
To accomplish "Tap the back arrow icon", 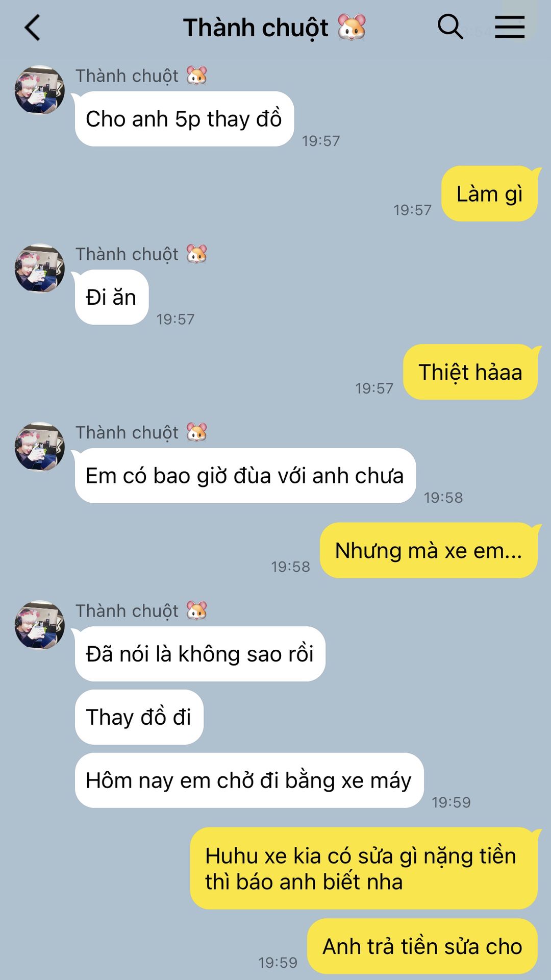I will (32, 28).
